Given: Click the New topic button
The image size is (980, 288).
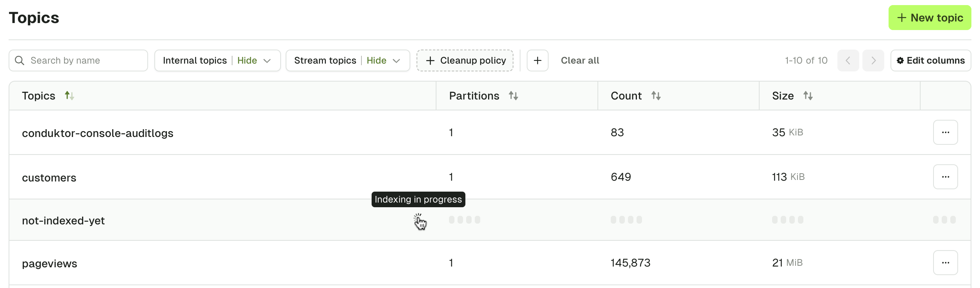Looking at the screenshot, I should click(x=930, y=18).
